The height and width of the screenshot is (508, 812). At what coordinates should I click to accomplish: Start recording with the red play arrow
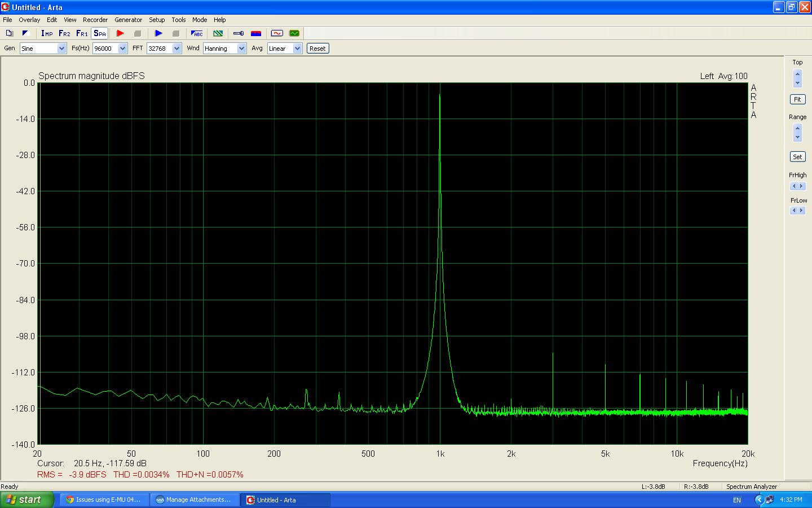pyautogui.click(x=120, y=33)
